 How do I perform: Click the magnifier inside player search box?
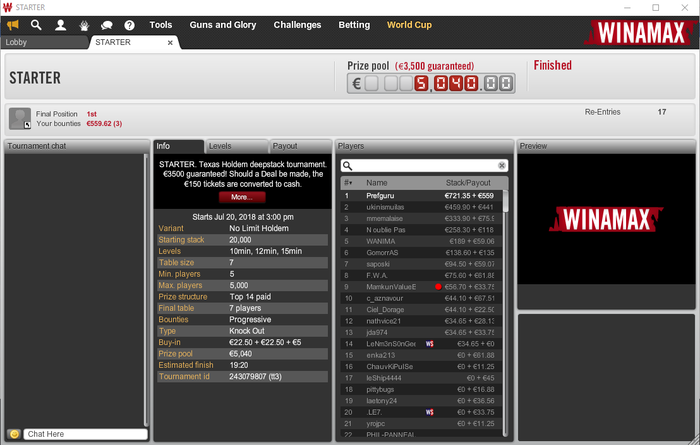pyautogui.click(x=348, y=166)
